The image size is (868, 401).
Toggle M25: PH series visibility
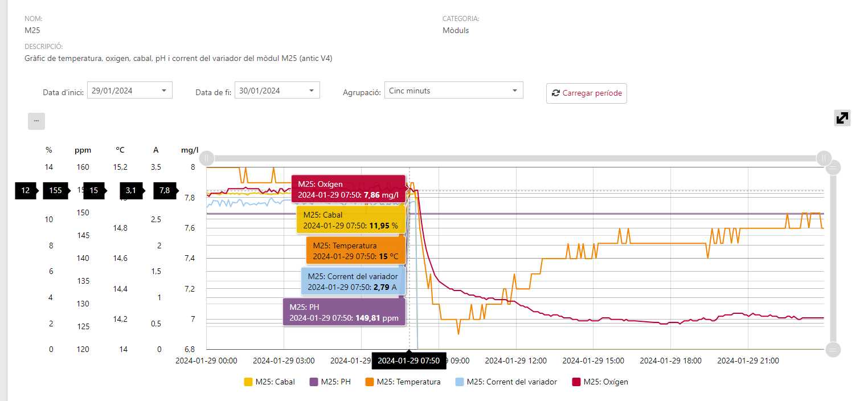click(x=330, y=382)
